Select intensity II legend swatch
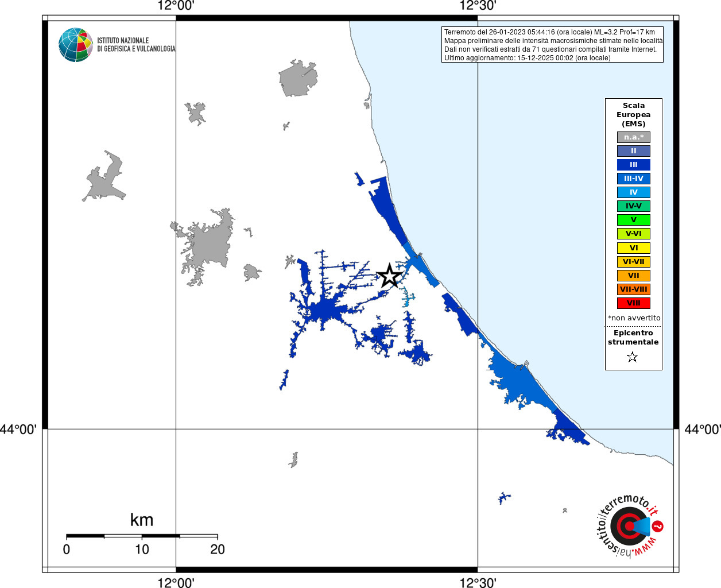Screen dimensions: 721x588 [633, 151]
